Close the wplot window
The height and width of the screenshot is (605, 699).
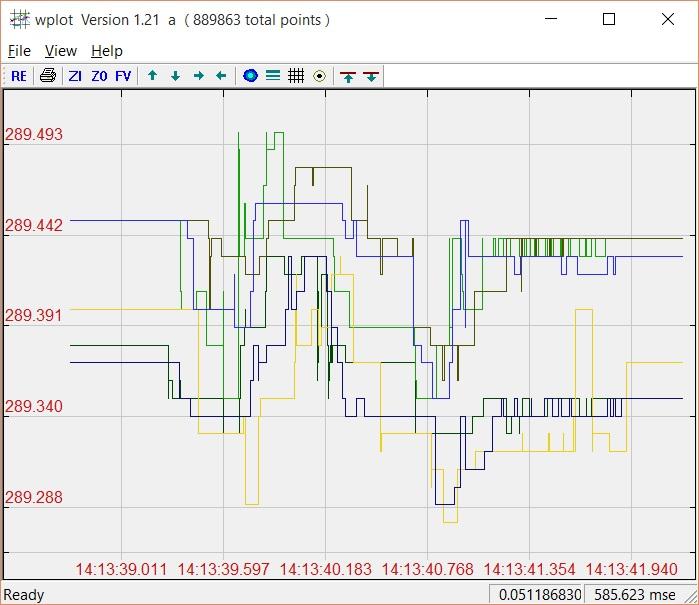(x=668, y=19)
